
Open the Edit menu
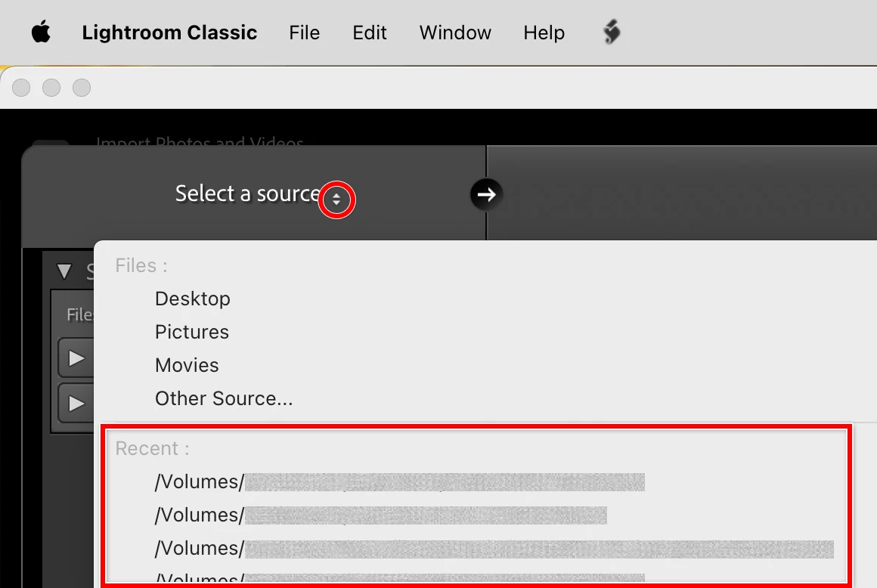[x=369, y=32]
